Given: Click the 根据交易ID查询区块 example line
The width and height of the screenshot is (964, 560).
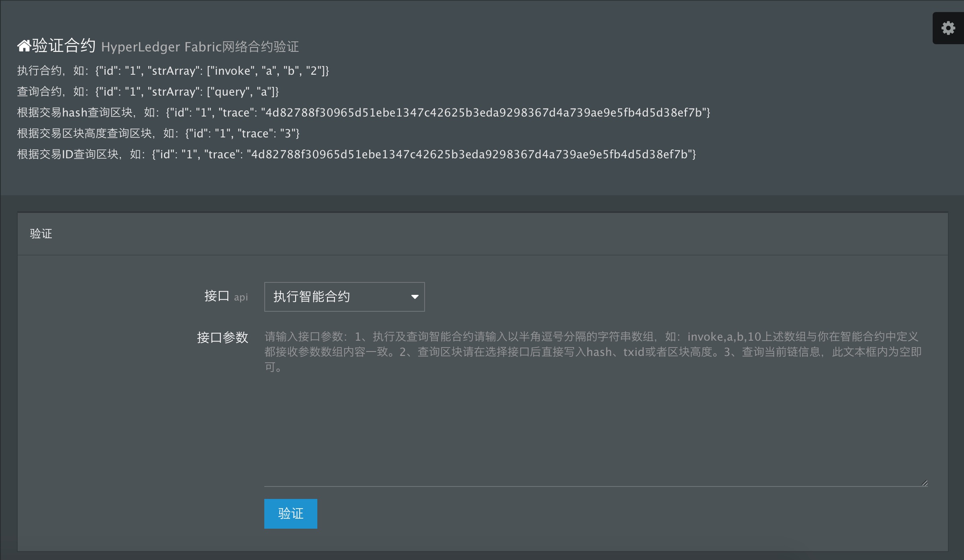Looking at the screenshot, I should [x=356, y=155].
